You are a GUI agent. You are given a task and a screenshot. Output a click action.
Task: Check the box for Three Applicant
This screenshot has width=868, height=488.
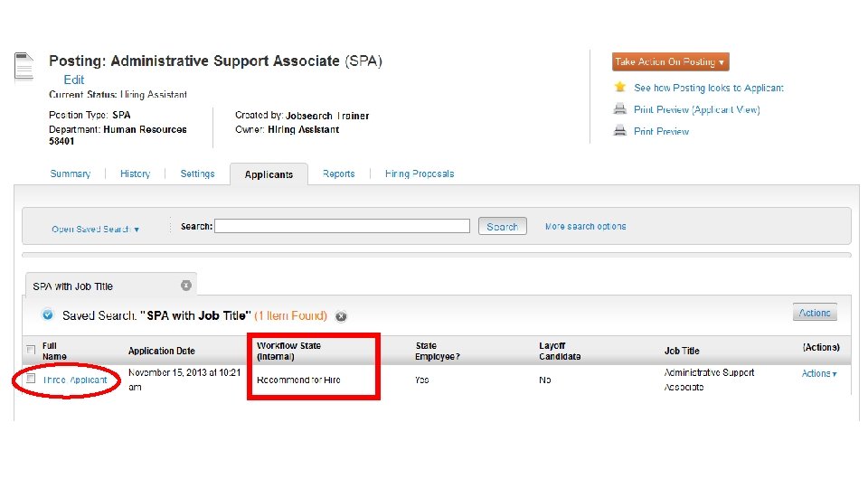click(x=31, y=379)
